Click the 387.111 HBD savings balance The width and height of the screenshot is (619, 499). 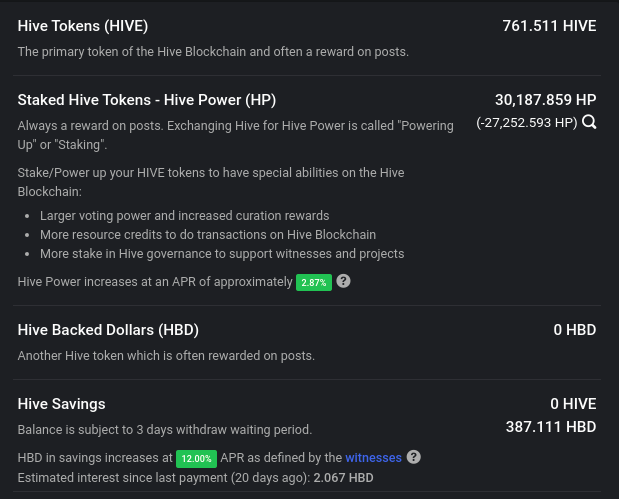551,427
